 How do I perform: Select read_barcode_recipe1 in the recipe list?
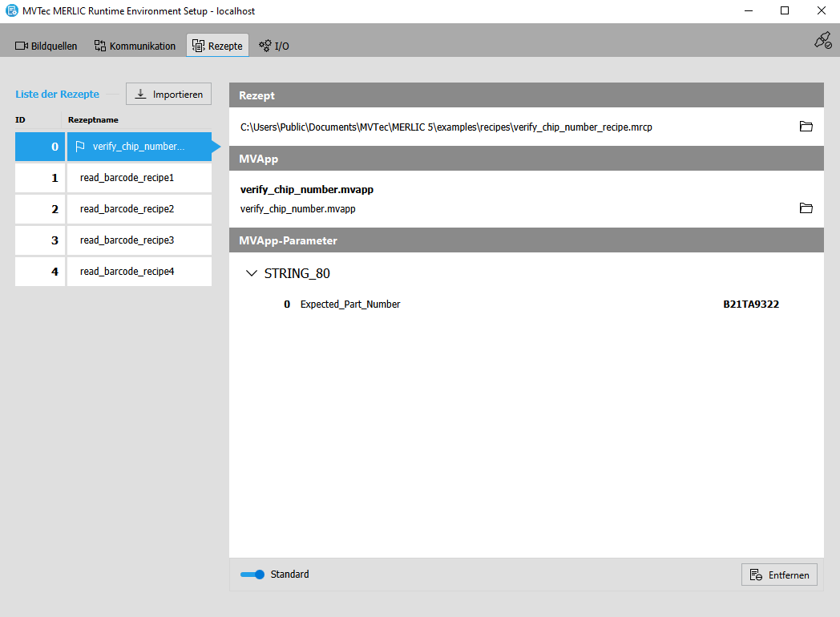pyautogui.click(x=127, y=178)
